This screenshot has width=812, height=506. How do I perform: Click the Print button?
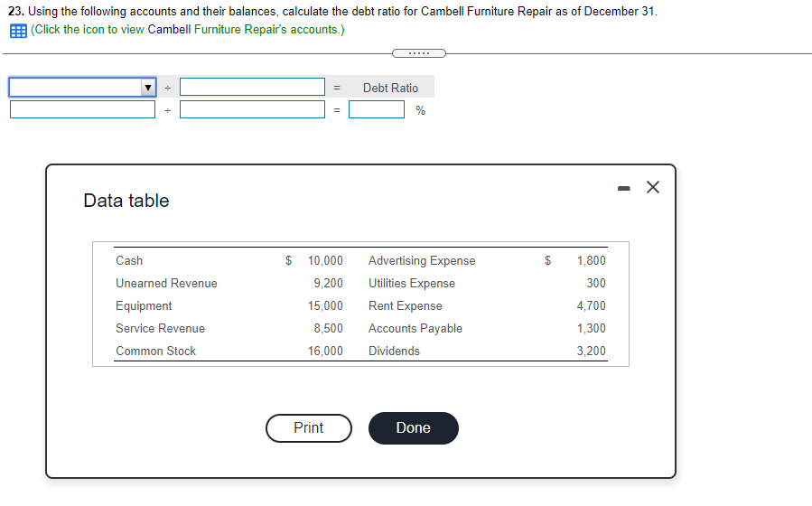pyautogui.click(x=309, y=428)
